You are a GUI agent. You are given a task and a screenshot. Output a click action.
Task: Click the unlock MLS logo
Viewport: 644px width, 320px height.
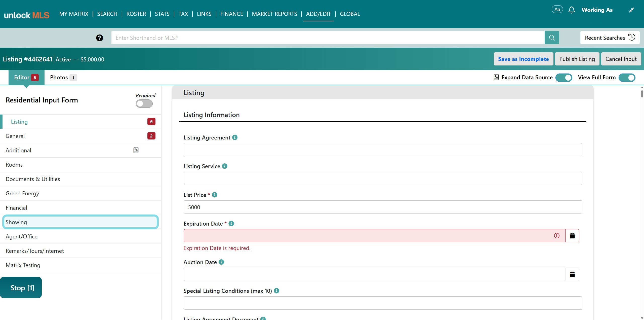[27, 15]
